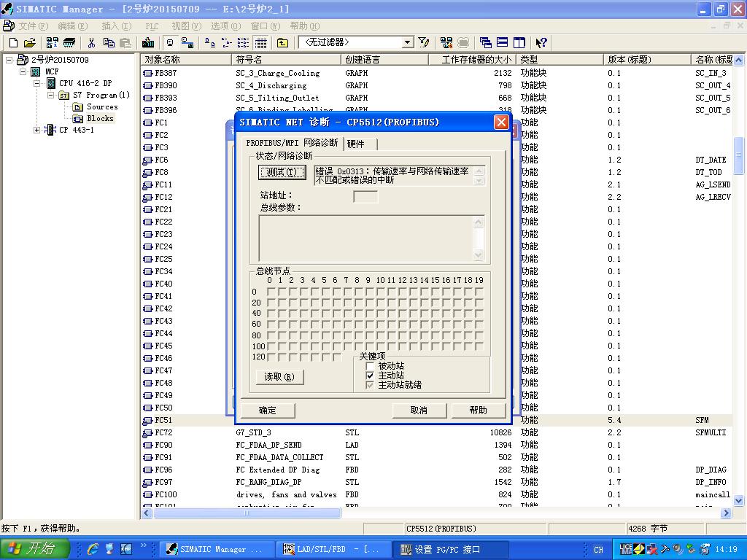Select the Details view toolbar icon

click(x=261, y=43)
